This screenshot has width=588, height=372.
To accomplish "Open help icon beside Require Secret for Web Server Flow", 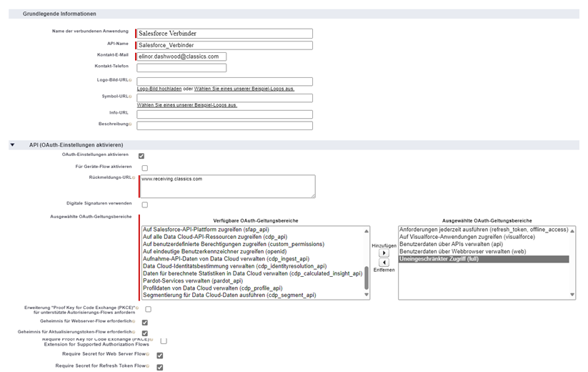I will click(148, 354).
